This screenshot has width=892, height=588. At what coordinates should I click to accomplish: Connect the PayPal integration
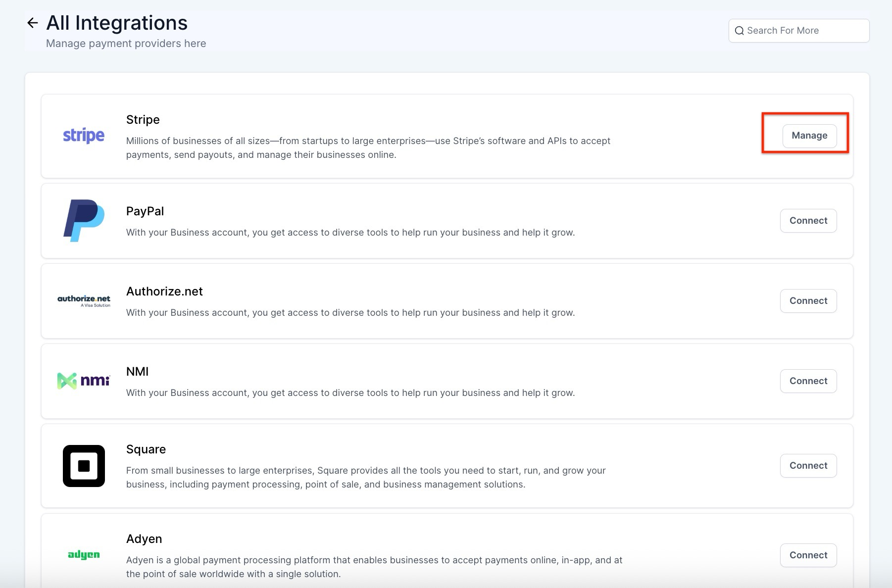point(808,221)
